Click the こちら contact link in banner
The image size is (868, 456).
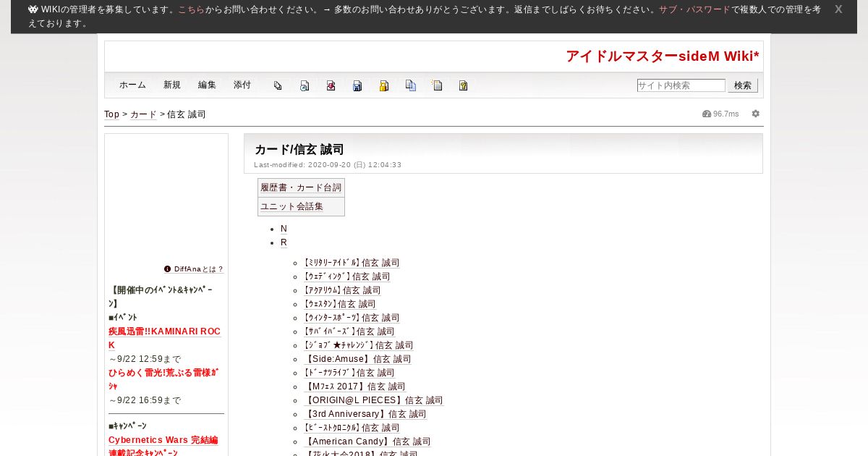point(191,10)
